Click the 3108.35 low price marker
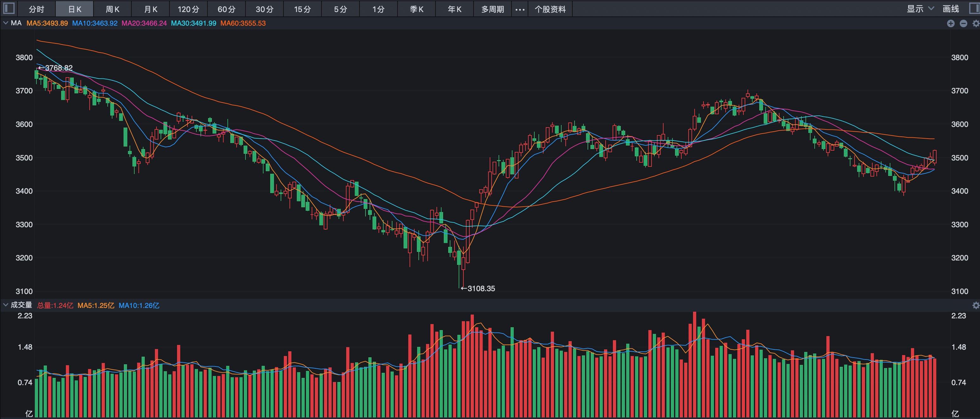Viewport: 980px width, 419px height. pos(478,289)
